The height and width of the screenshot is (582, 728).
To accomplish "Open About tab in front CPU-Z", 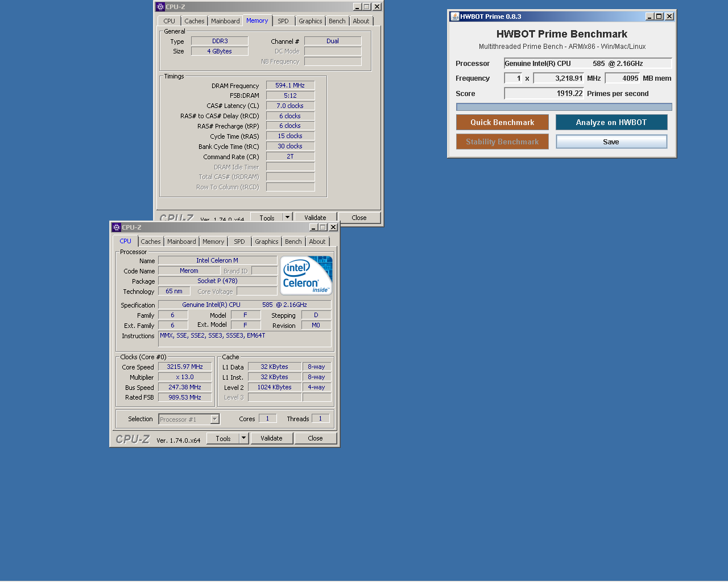I will point(317,242).
